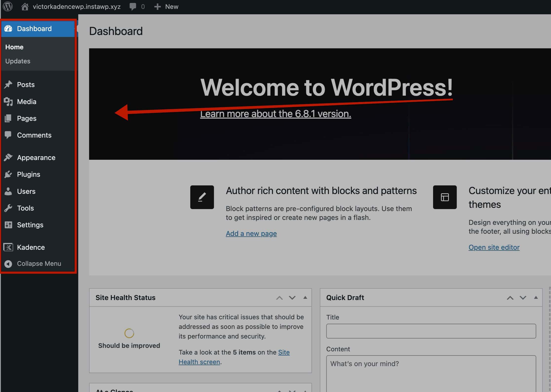Click the Kadence logo icon in sidebar
Screen dimensions: 551x392
8,247
